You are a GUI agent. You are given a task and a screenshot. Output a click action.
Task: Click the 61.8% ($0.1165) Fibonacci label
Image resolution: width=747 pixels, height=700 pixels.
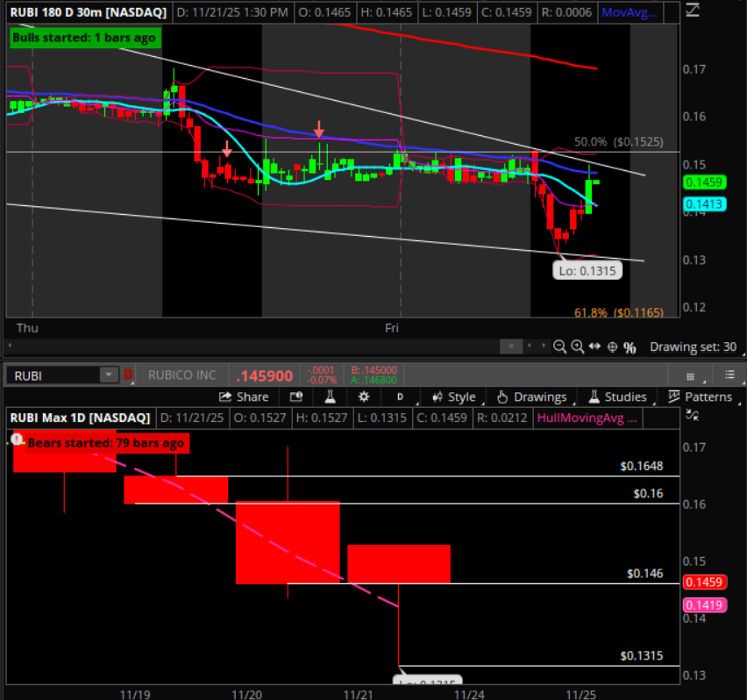[x=619, y=312]
